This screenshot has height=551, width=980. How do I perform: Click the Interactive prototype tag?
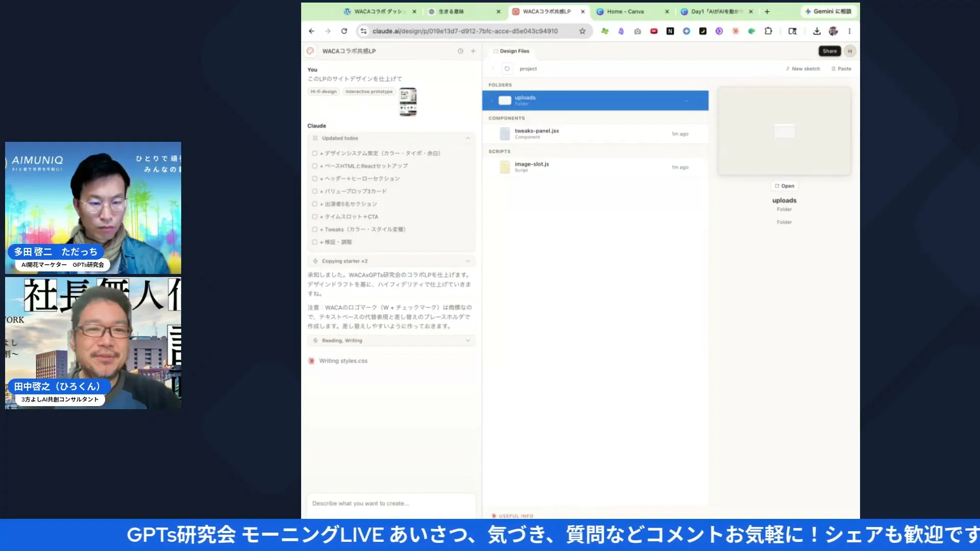pos(369,91)
